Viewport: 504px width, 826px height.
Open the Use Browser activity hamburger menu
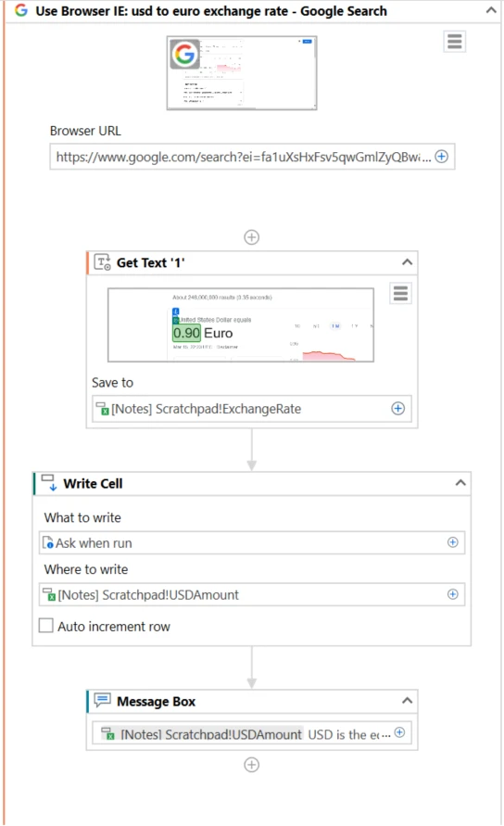coord(455,41)
